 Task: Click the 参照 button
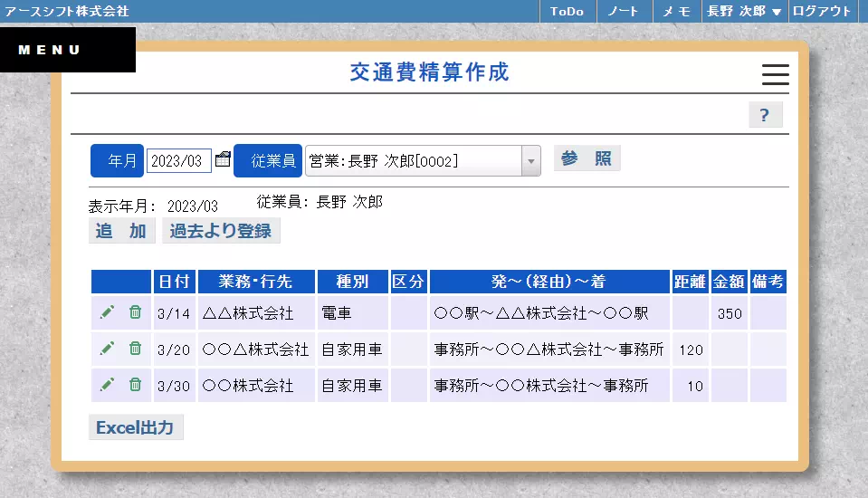[587, 158]
